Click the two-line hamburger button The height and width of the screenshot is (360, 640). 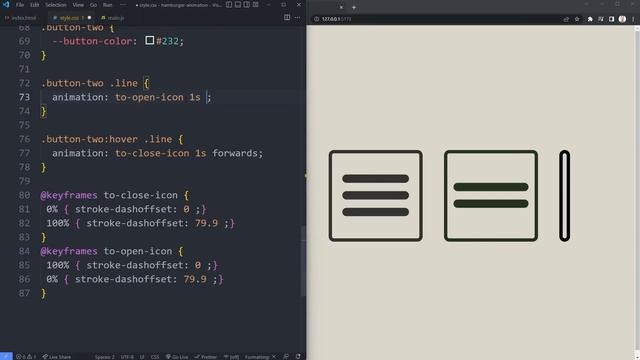point(491,196)
